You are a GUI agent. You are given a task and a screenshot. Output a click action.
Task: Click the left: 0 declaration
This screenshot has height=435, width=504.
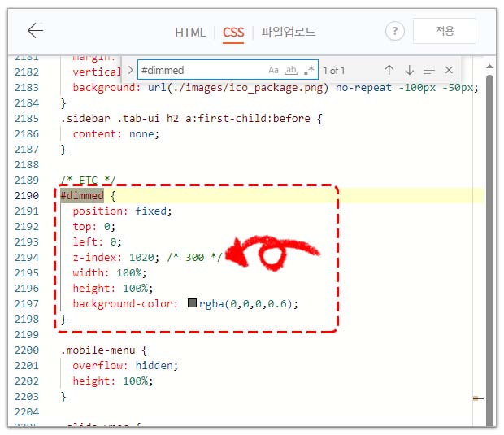(x=97, y=241)
